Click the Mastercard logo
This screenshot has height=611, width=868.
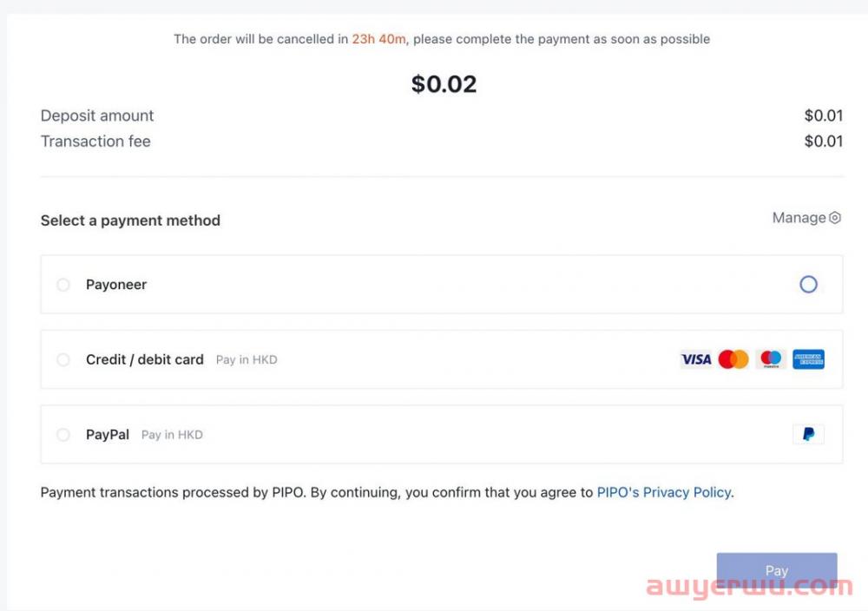coord(733,359)
